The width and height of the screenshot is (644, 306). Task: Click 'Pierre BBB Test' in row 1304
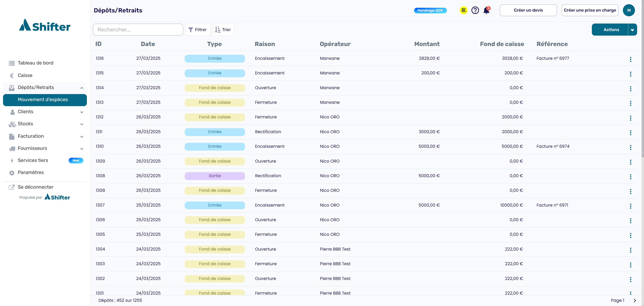click(335, 249)
